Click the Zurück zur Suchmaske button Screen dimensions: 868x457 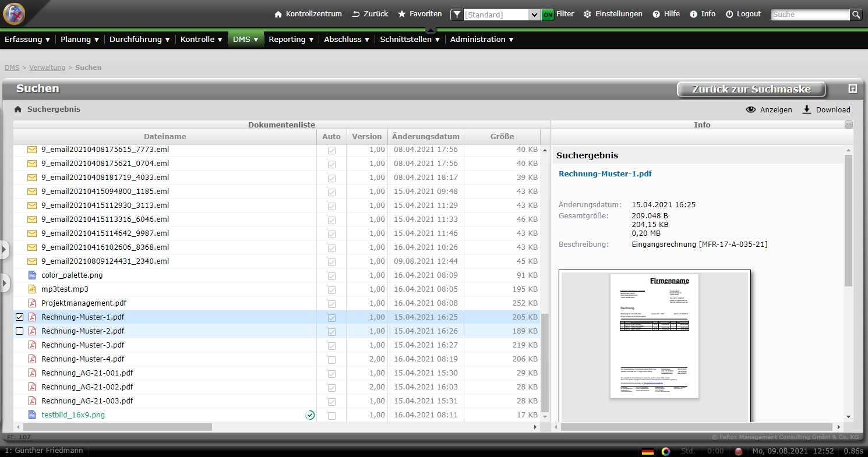pos(751,89)
